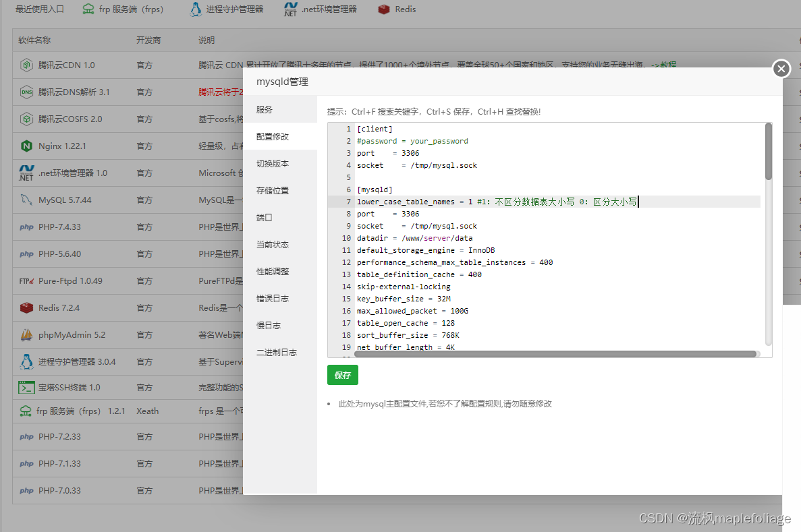801x532 pixels.
Task: Select the Nginx 1.22.1 software icon
Action: pyautogui.click(x=27, y=146)
